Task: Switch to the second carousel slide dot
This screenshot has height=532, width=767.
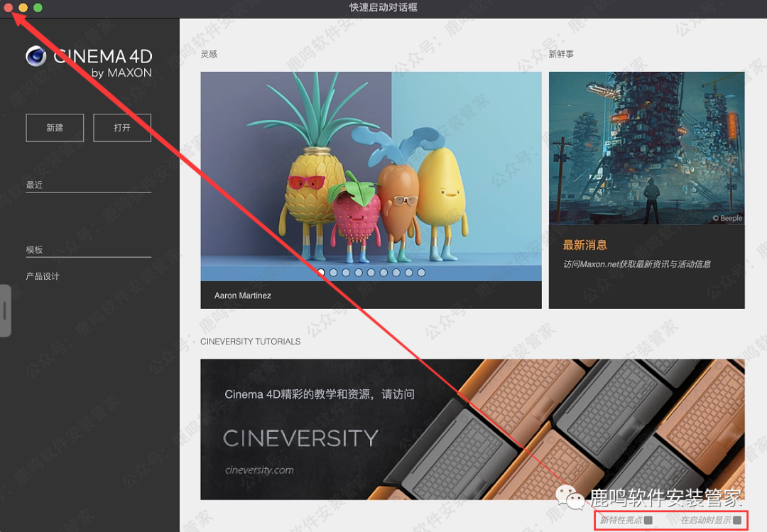Action: pos(334,272)
